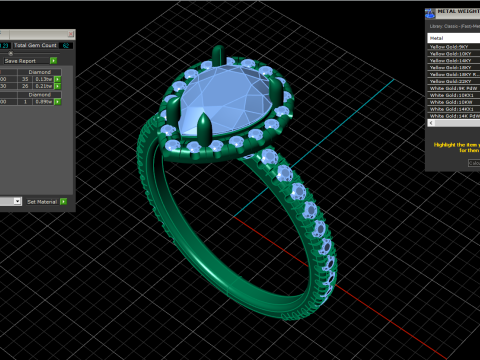
Task: Click green arrow on the 0.21tw diamond row
Action: (58, 86)
